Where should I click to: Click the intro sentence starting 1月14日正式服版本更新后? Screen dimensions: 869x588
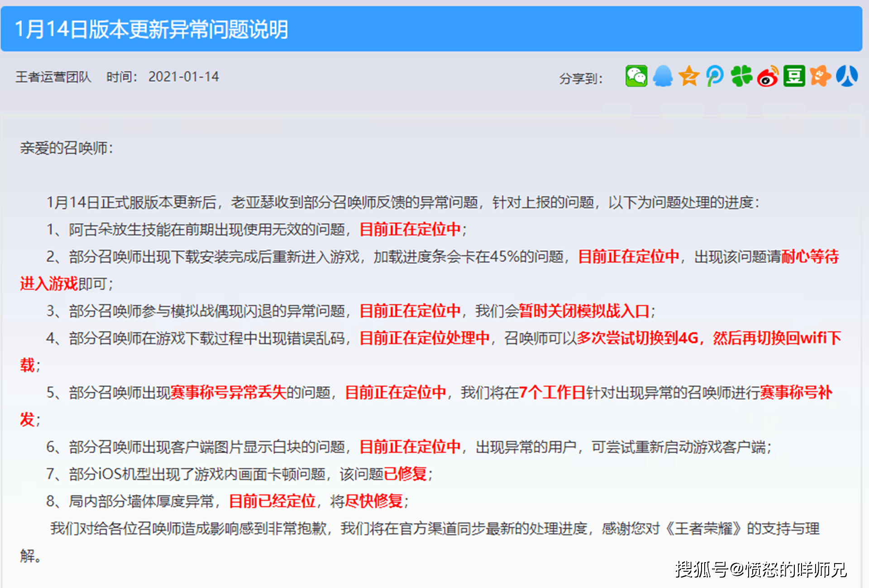403,202
